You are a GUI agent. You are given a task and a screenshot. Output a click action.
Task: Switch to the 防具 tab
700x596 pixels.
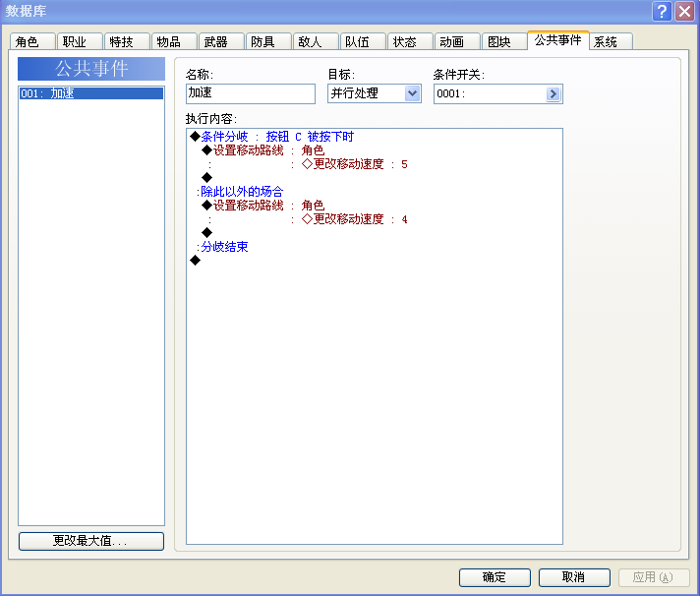pyautogui.click(x=269, y=41)
